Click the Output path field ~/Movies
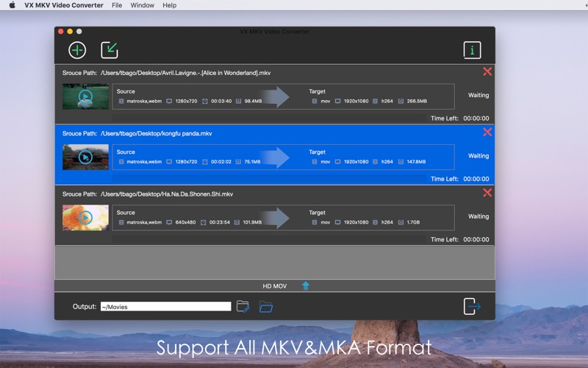588x368 pixels. coord(166,306)
